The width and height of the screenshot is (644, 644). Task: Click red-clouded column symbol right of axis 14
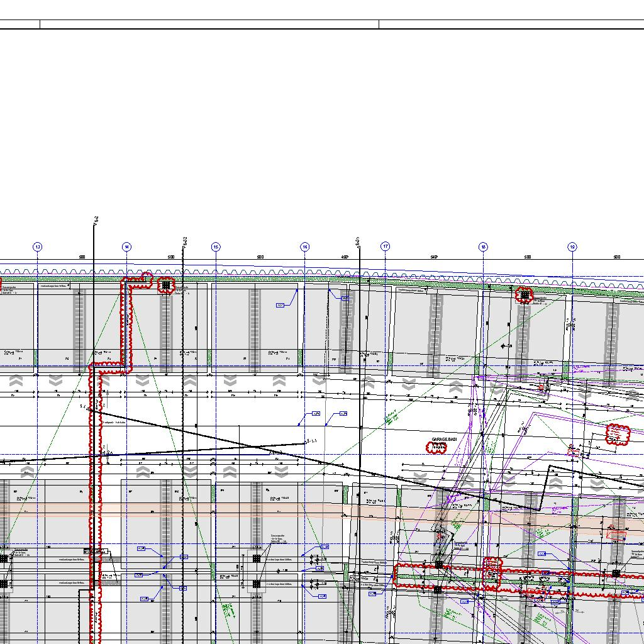point(166,286)
